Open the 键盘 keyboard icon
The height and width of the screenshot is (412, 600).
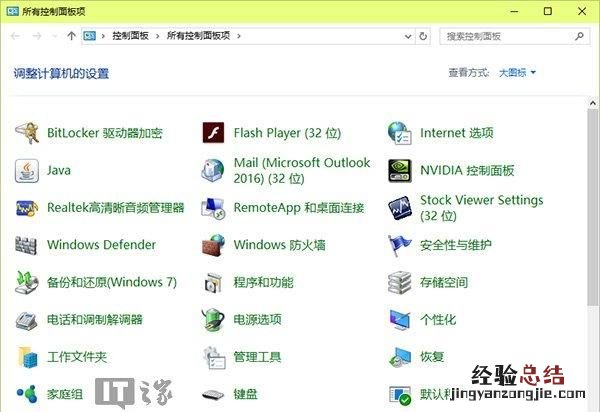(x=213, y=394)
